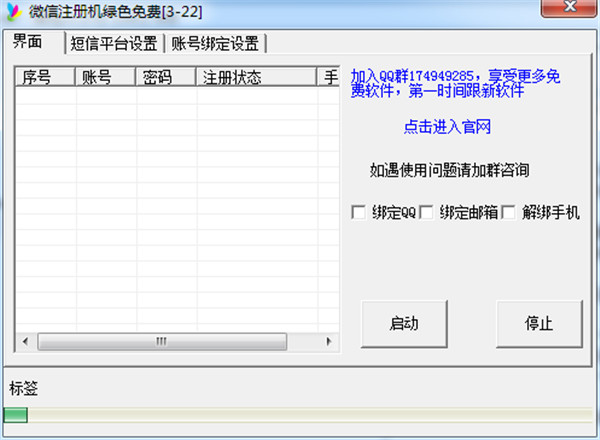Toggle the 绑定邮箱 checkbox
The width and height of the screenshot is (600, 440).
click(x=426, y=212)
